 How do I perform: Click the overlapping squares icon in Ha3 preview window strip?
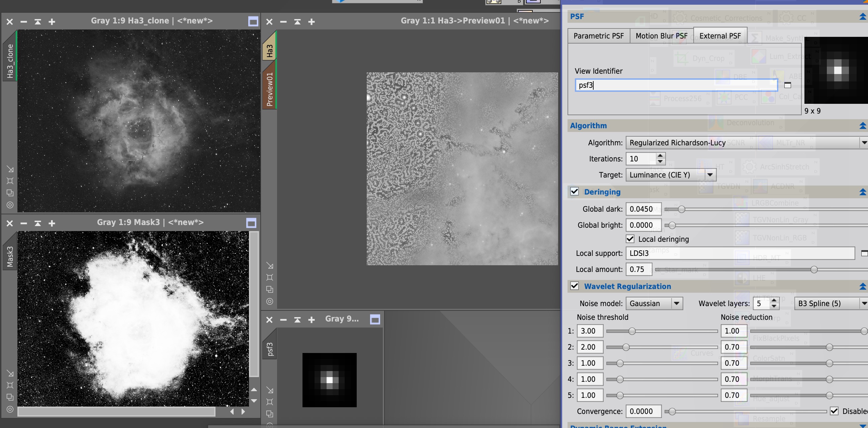270,289
